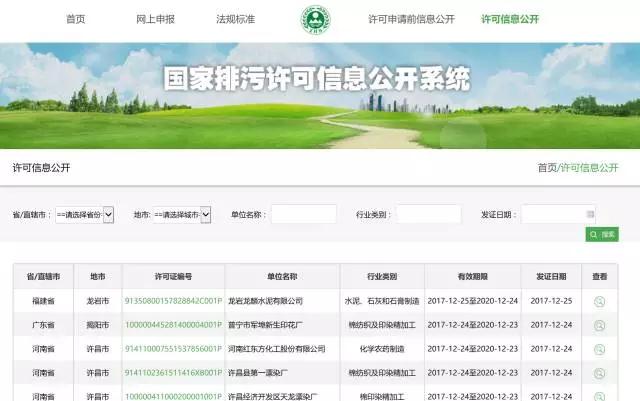Open 许可申请前信息公开 navigation item
Image resolution: width=640 pixels, height=401 pixels.
click(411, 20)
